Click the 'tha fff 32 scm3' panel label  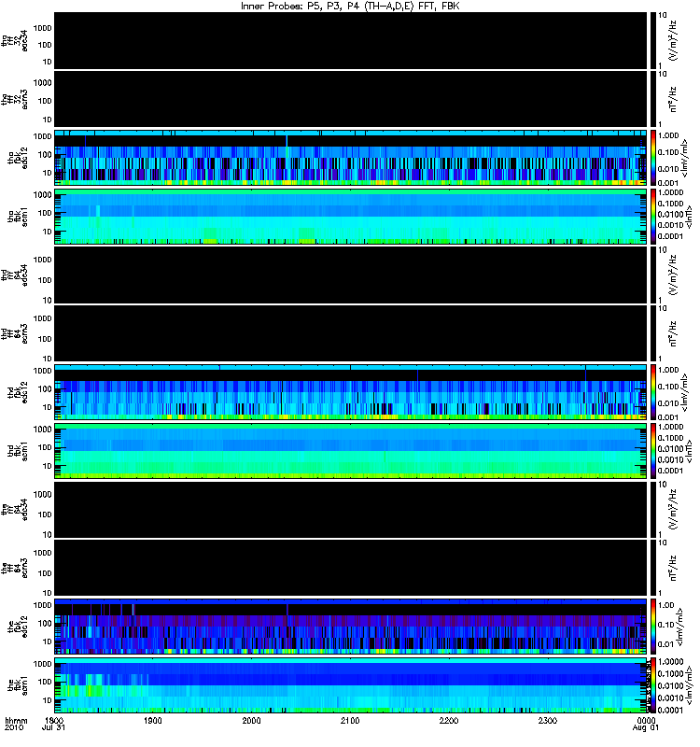(15, 99)
